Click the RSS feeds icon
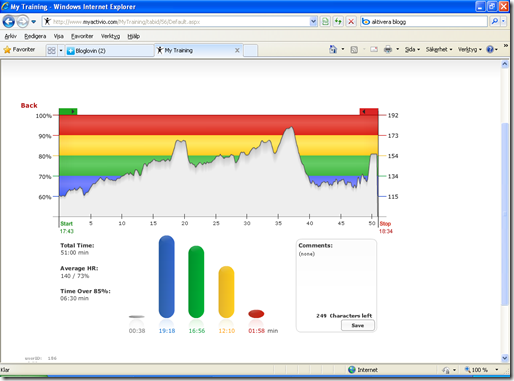This screenshot has width=514, height=381. (354, 50)
